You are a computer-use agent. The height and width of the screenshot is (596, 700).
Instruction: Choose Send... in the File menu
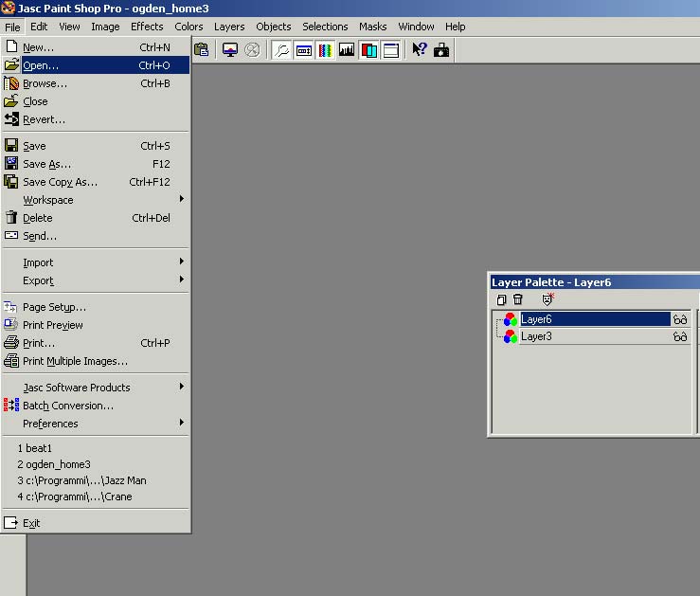[x=96, y=236]
